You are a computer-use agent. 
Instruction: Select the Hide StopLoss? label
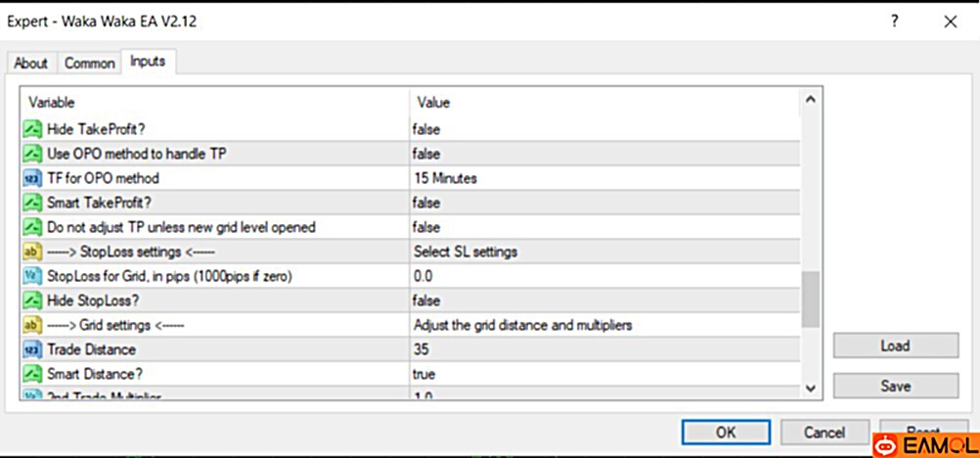point(93,300)
